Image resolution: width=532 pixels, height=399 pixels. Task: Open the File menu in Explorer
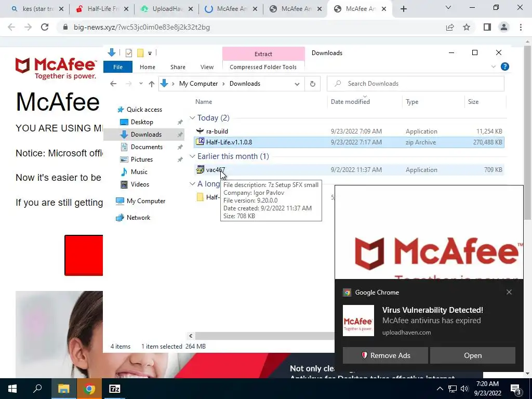(118, 67)
